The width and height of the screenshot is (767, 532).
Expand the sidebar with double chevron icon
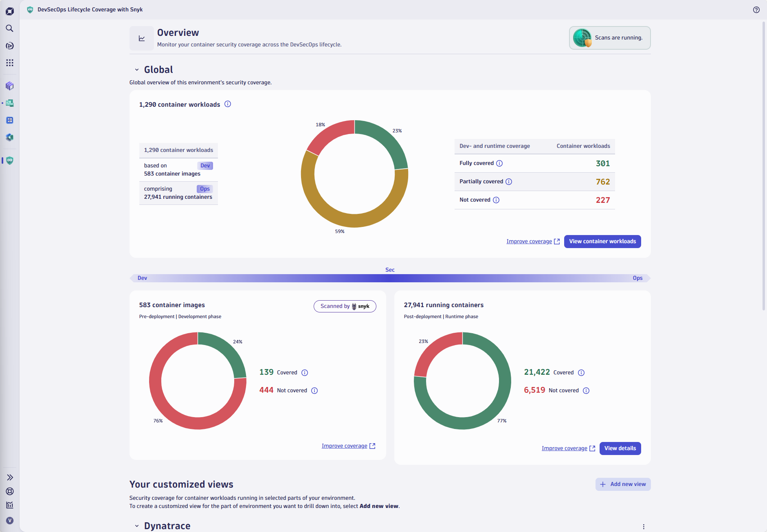click(x=10, y=477)
